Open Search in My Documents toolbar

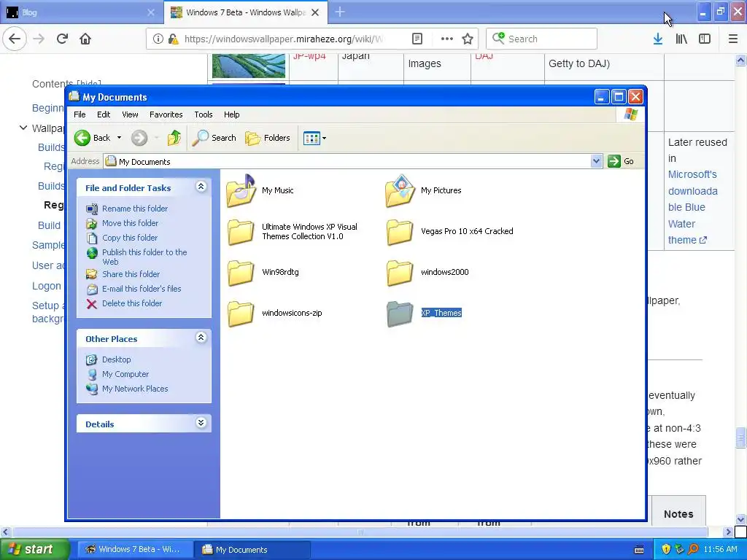coord(214,138)
